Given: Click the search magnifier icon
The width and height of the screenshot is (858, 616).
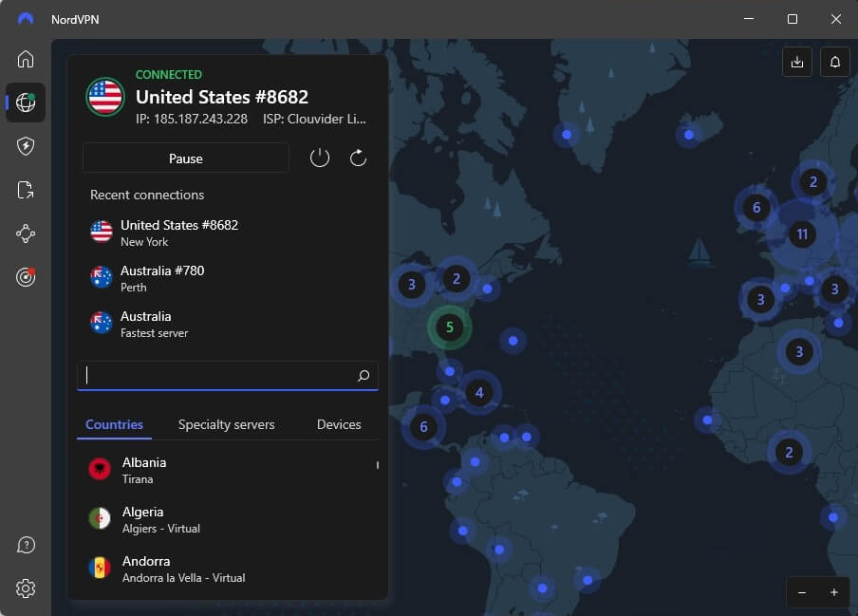Looking at the screenshot, I should point(364,375).
